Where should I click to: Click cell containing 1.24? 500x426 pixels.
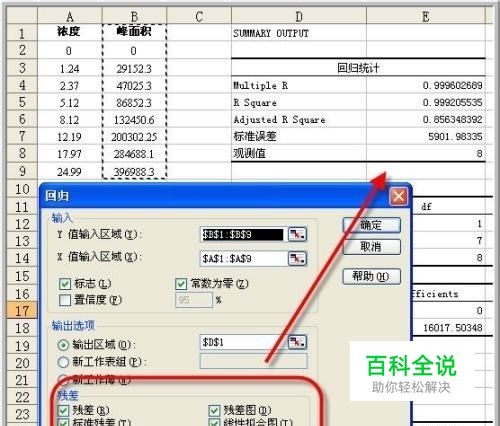pyautogui.click(x=70, y=68)
